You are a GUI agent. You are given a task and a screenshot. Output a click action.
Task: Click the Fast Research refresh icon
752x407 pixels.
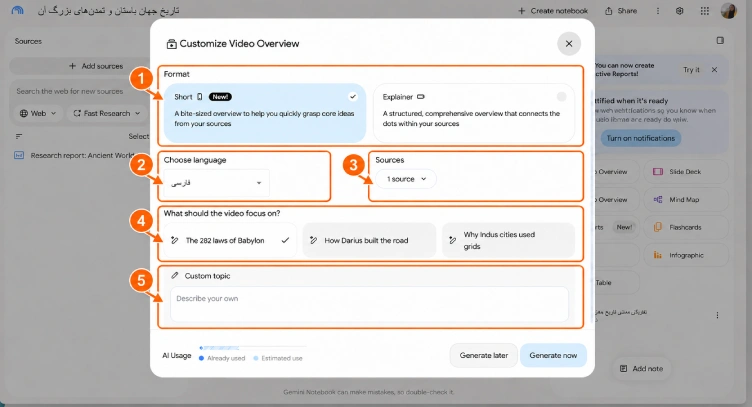click(x=77, y=114)
